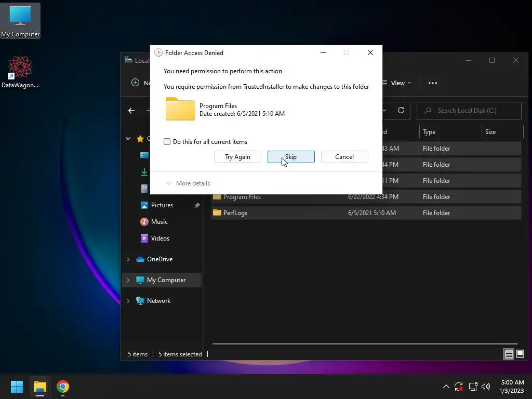The height and width of the screenshot is (399, 532).
Task: Click the horizontal scrollbar in file list
Action: (x=365, y=344)
